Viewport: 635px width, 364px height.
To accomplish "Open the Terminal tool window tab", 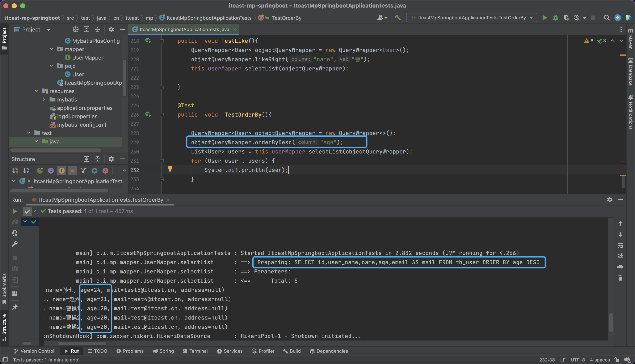I will click(x=195, y=351).
